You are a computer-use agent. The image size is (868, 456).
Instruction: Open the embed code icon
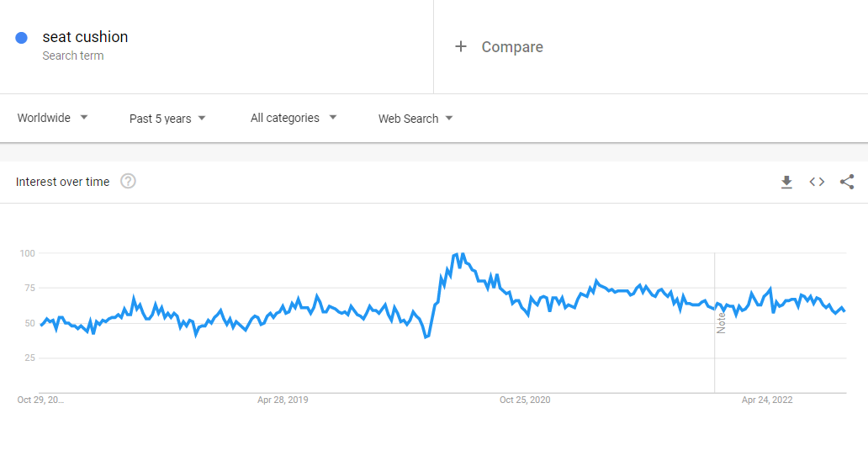click(x=817, y=182)
